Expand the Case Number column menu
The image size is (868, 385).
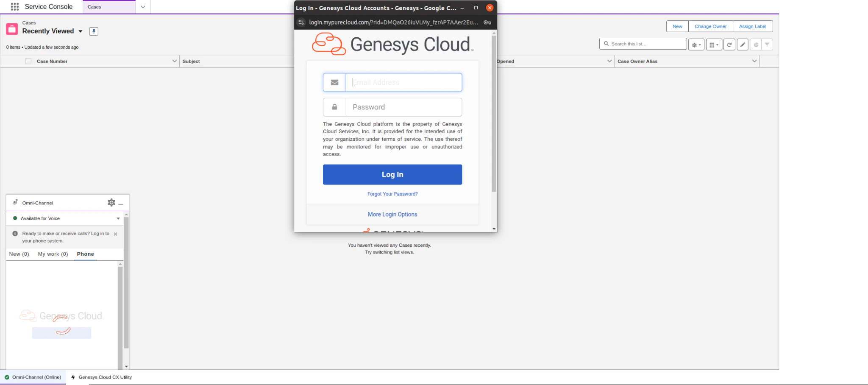pyautogui.click(x=175, y=61)
